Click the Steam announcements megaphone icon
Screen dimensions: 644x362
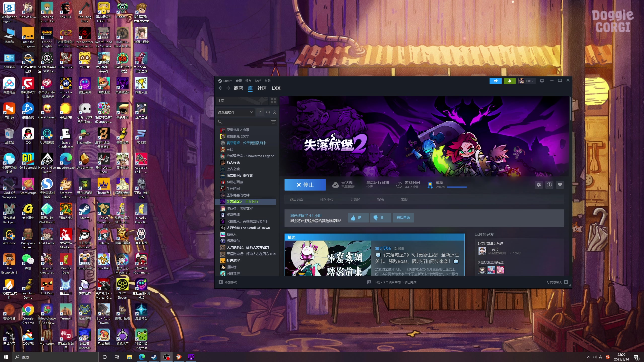[495, 81]
